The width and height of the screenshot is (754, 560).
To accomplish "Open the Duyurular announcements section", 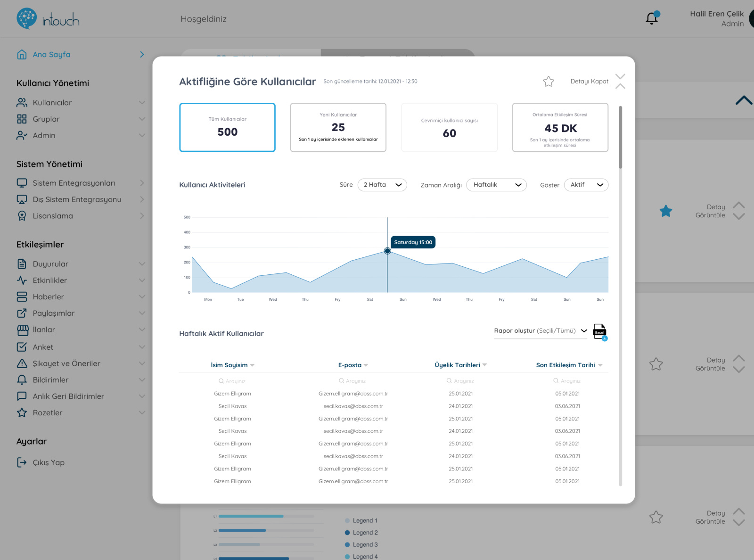I will coord(50,264).
